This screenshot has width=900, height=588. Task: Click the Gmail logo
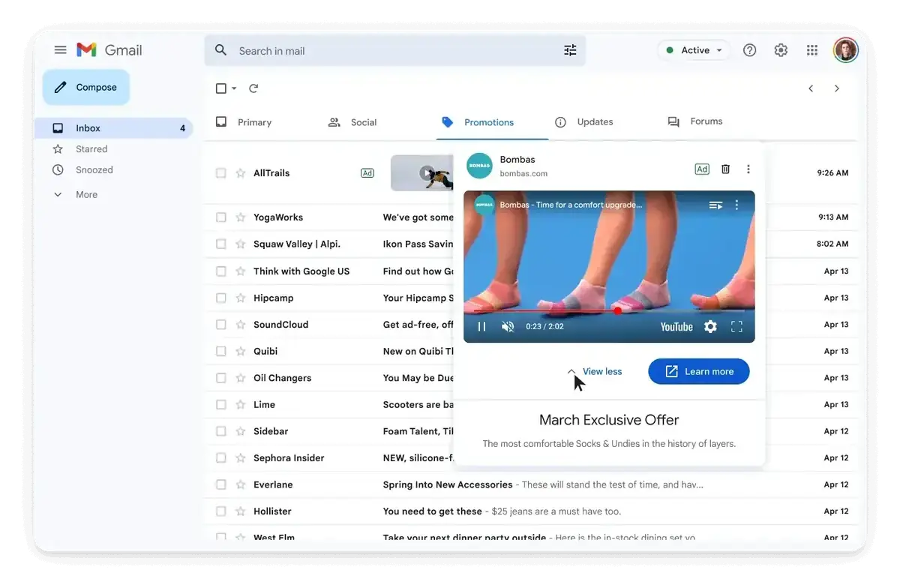click(109, 50)
